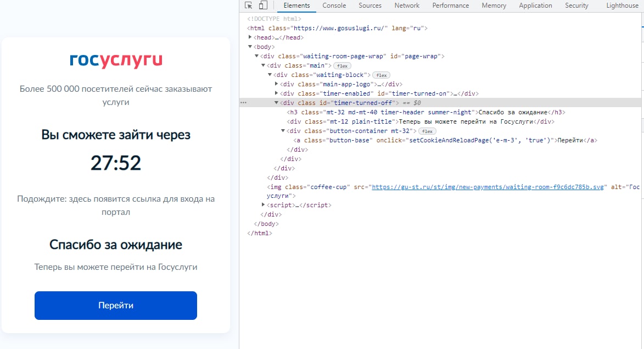Click text Теперь вы можете перейти на Госуслуги
The width and height of the screenshot is (644, 349).
(x=116, y=267)
